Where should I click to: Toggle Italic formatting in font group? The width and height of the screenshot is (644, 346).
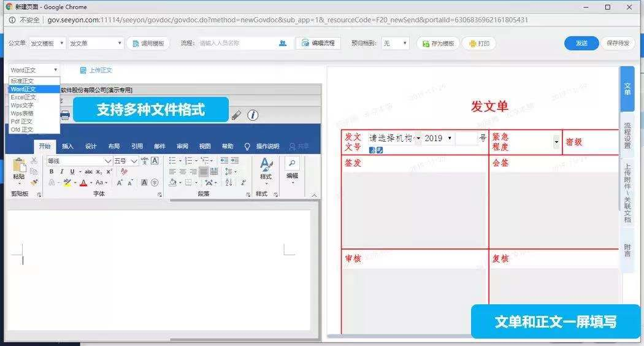[x=61, y=172]
